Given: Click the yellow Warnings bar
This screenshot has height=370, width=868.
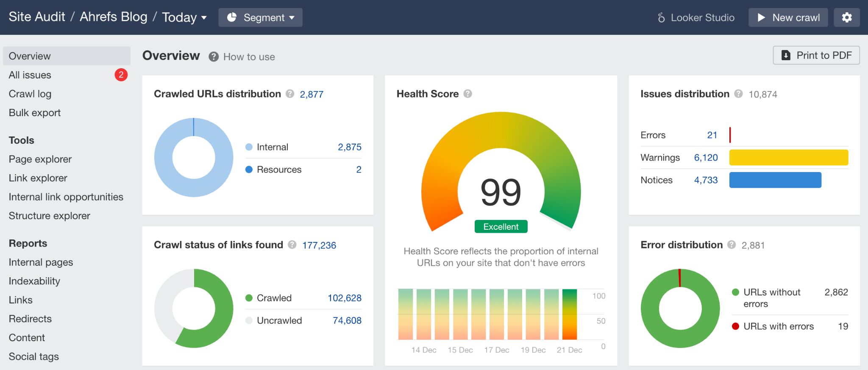Looking at the screenshot, I should pyautogui.click(x=788, y=157).
